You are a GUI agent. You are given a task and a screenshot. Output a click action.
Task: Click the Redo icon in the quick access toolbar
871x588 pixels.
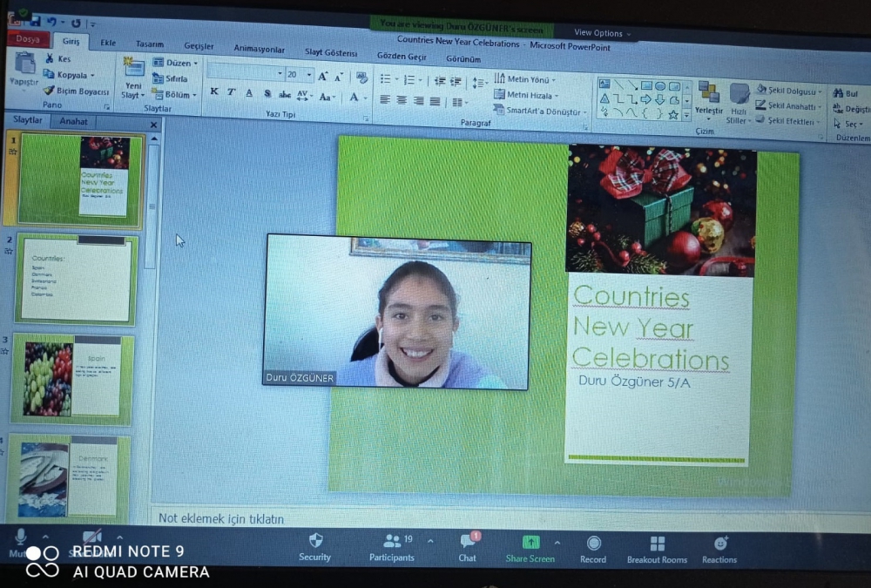coord(76,23)
